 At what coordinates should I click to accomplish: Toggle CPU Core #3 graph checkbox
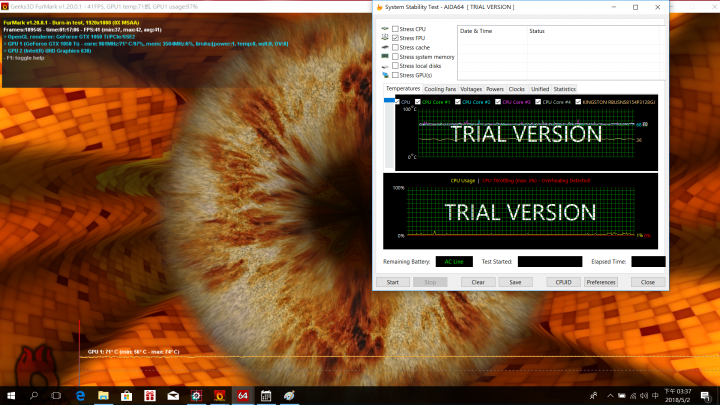click(498, 102)
